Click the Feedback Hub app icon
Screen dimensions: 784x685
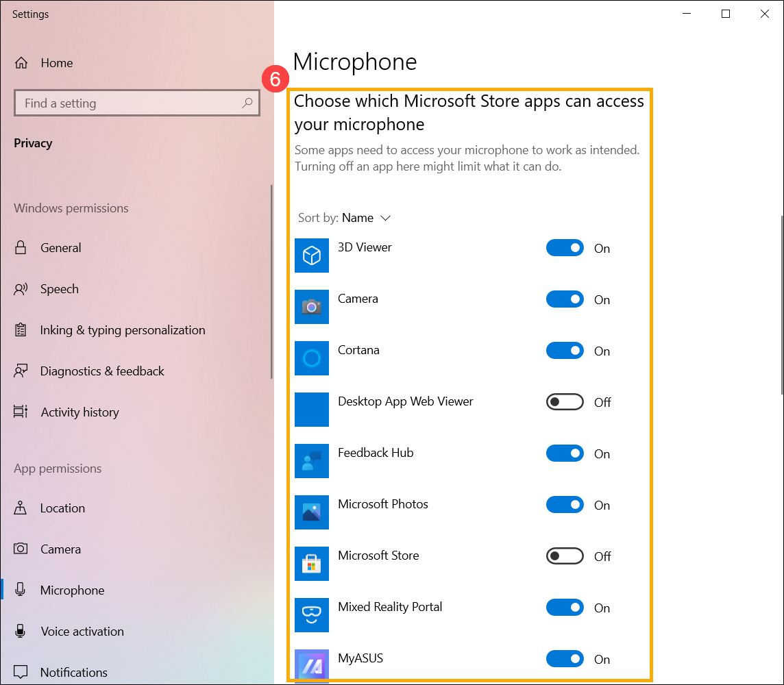[x=312, y=461]
